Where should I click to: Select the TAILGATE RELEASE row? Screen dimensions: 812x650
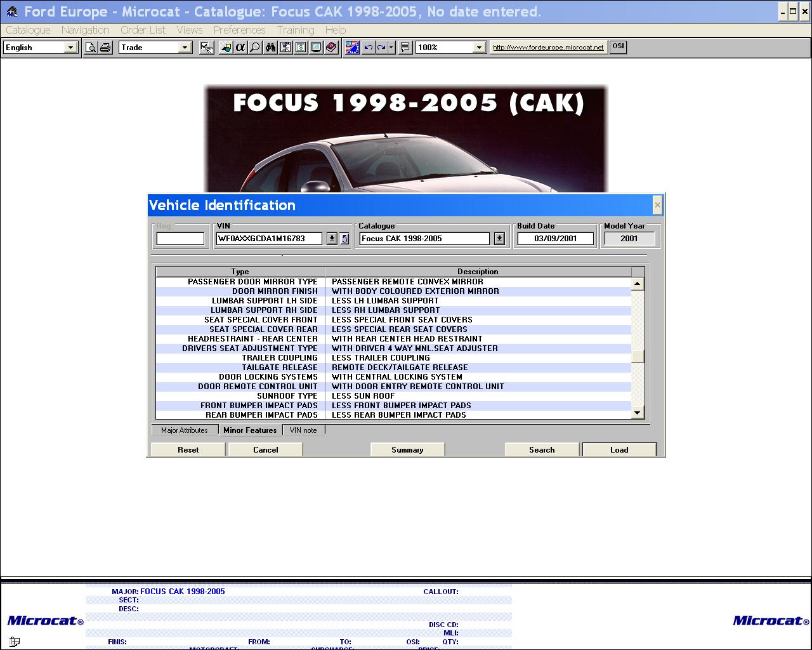pyautogui.click(x=393, y=368)
